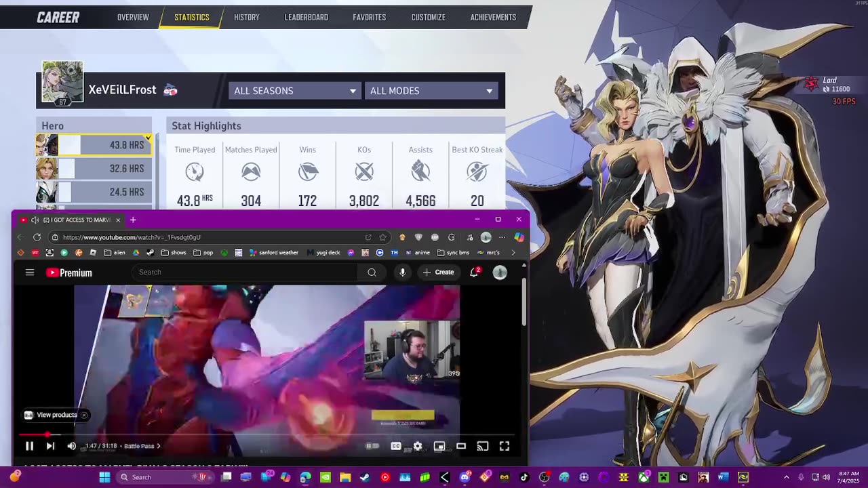This screenshot has width=868, height=488.
Task: Activate miniplayer mode in YouTube
Action: click(439, 446)
